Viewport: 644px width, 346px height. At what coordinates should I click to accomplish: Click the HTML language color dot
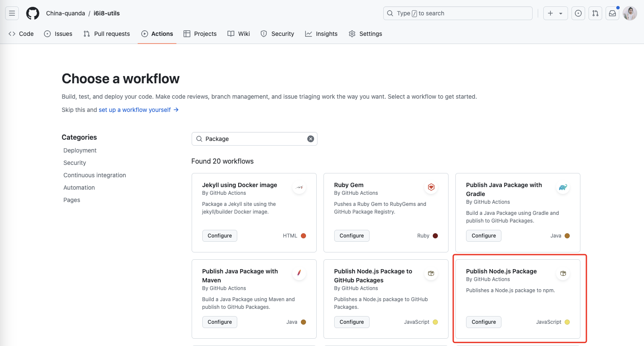(303, 236)
